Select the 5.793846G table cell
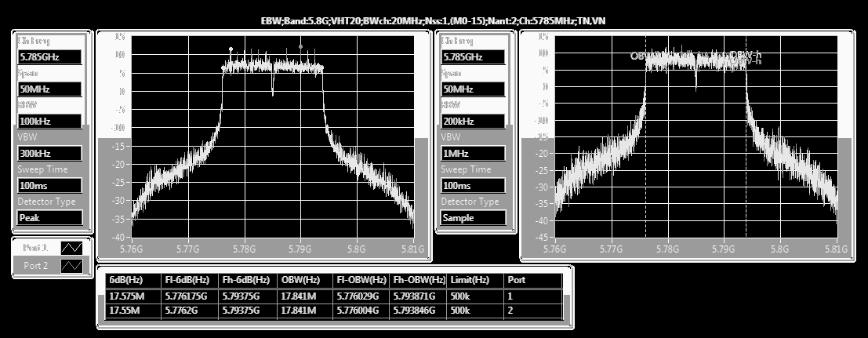The height and width of the screenshot is (338, 868). 419,311
